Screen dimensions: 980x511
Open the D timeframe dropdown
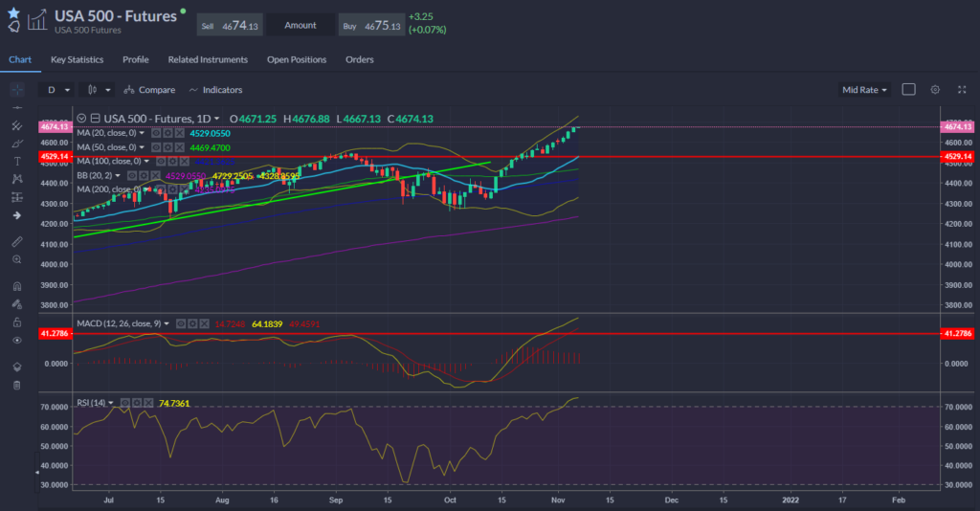click(x=57, y=90)
